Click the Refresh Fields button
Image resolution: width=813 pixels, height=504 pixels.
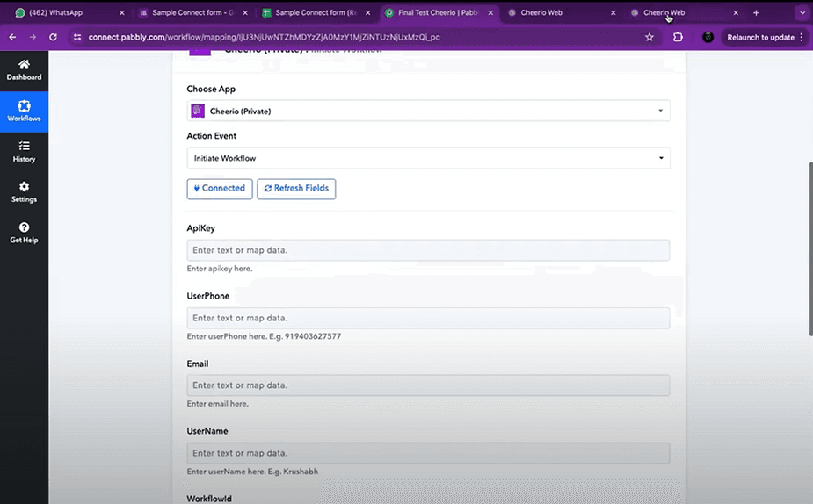coord(296,189)
